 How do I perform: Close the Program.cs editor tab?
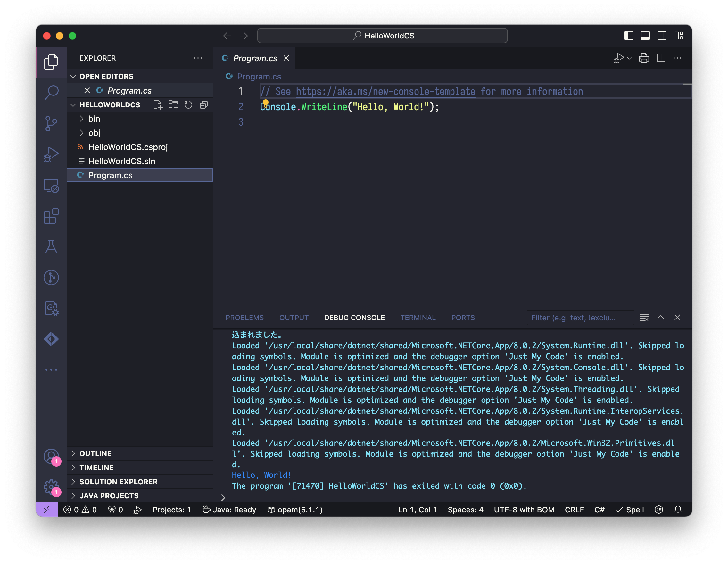[286, 58]
